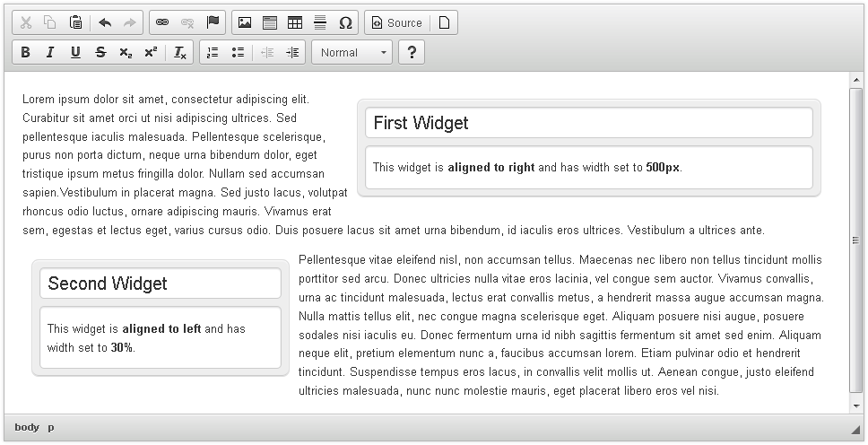Click the Paste clipboard icon
Image resolution: width=868 pixels, height=445 pixels.
tap(76, 22)
